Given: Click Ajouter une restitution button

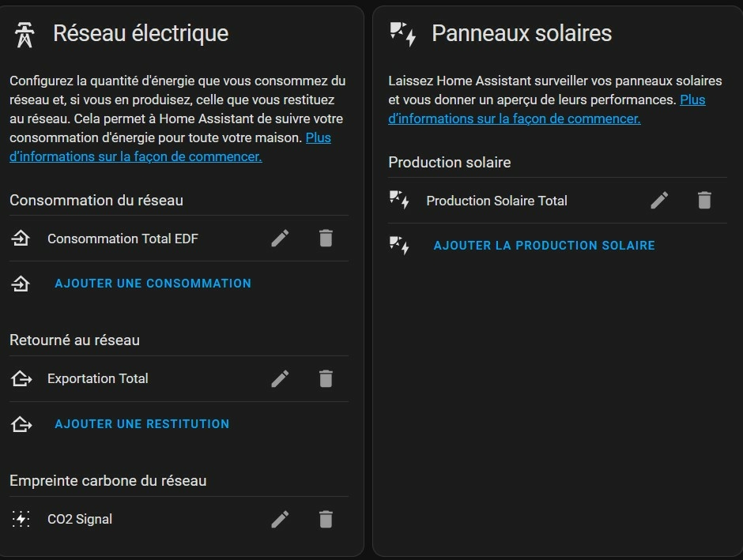Looking at the screenshot, I should point(142,424).
